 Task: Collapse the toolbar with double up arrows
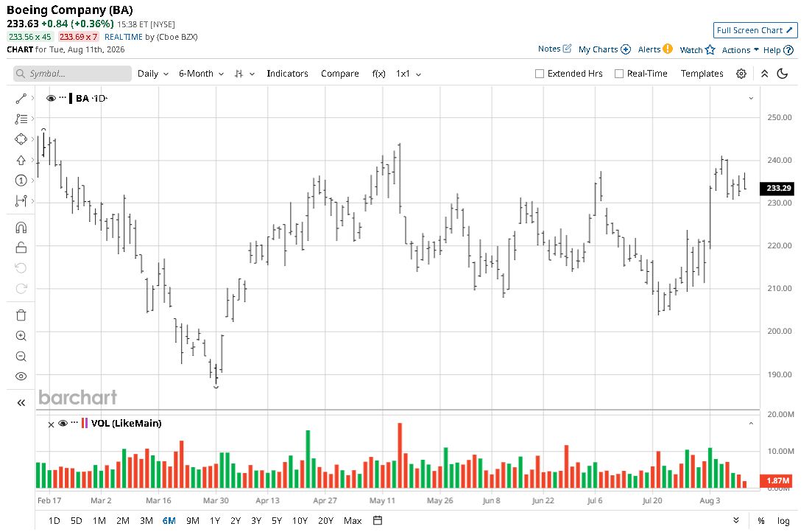(x=764, y=74)
